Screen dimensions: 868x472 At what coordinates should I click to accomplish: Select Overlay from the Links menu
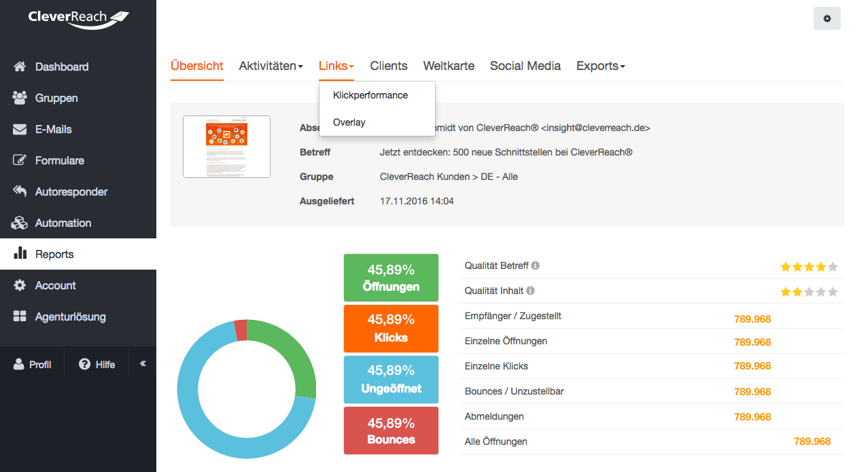click(x=377, y=122)
